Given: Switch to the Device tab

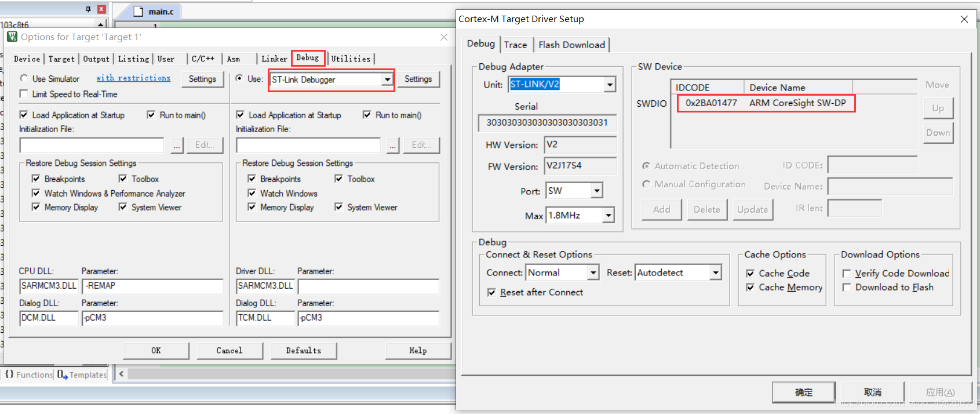Looking at the screenshot, I should pyautogui.click(x=27, y=59).
